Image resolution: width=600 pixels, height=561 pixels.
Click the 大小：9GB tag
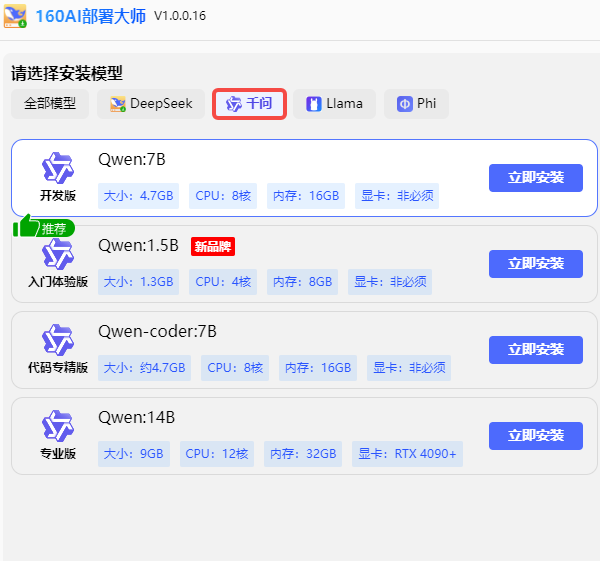point(134,454)
